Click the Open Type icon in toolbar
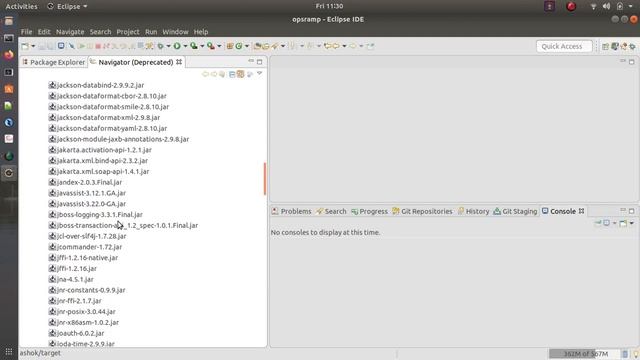640x360 pixels. 257,46
